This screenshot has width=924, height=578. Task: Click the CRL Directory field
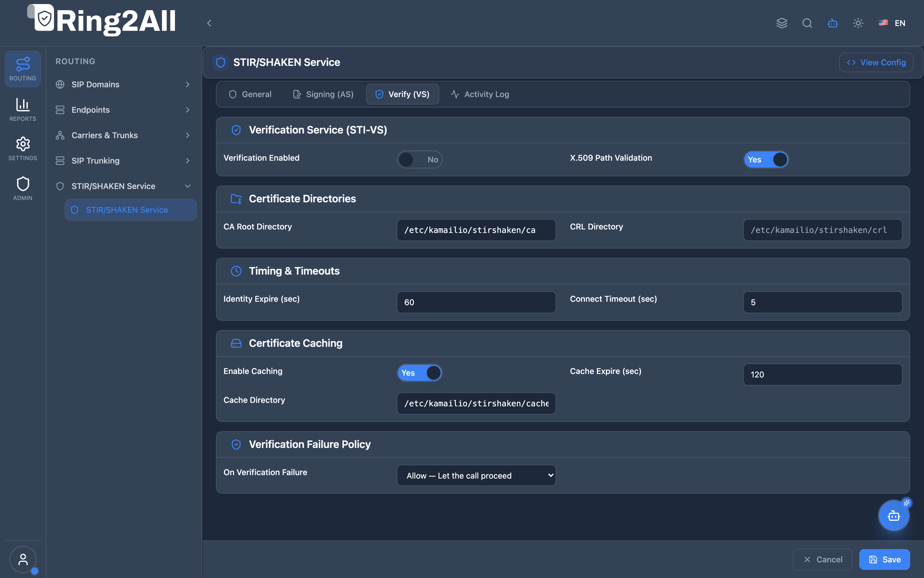click(x=822, y=230)
